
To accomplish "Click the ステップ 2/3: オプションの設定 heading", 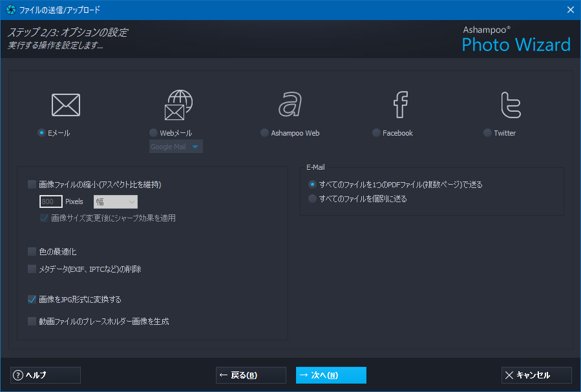I will pyautogui.click(x=67, y=32).
